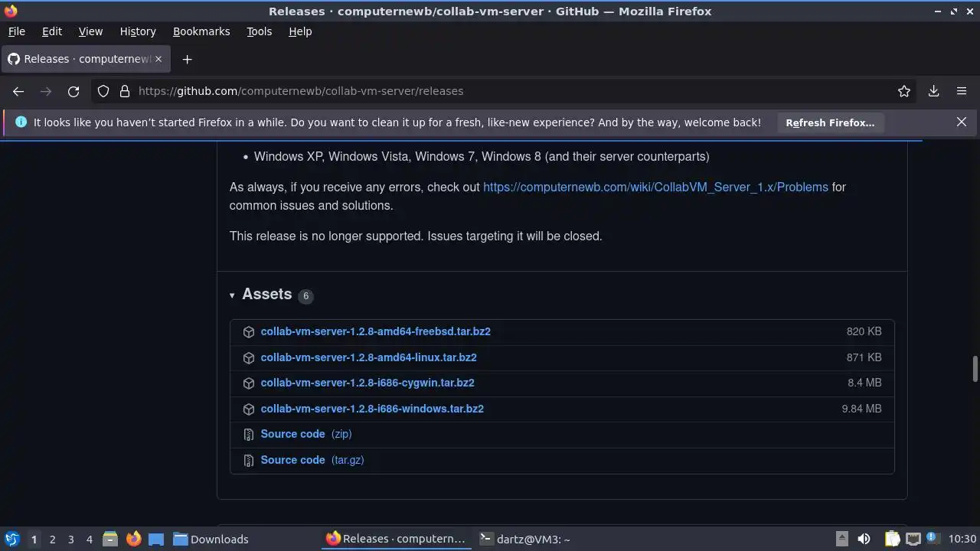The height and width of the screenshot is (551, 980).
Task: Open the Firefox downloads panel icon
Action: [x=934, y=91]
